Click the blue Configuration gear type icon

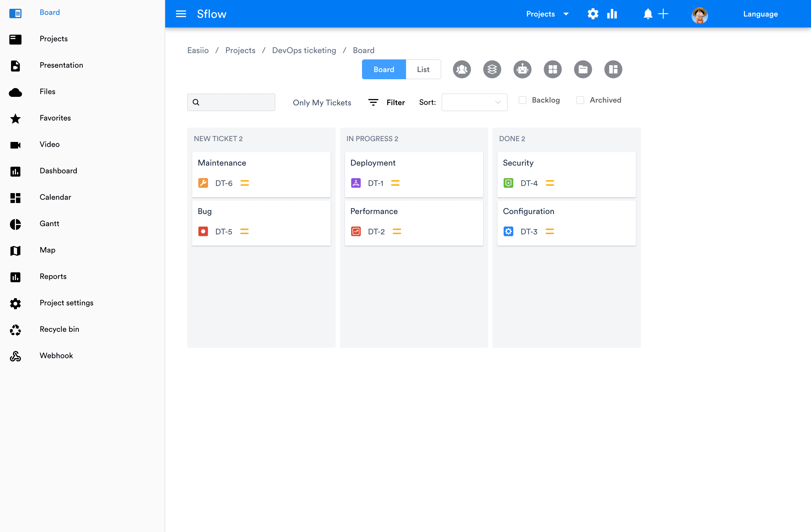(508, 231)
